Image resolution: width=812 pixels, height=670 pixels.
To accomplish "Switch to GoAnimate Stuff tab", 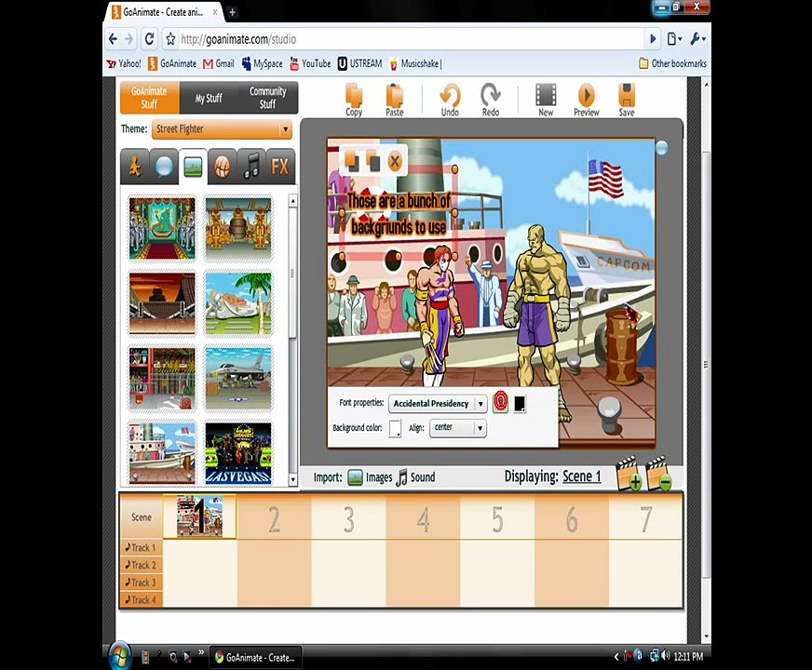I will (x=150, y=98).
